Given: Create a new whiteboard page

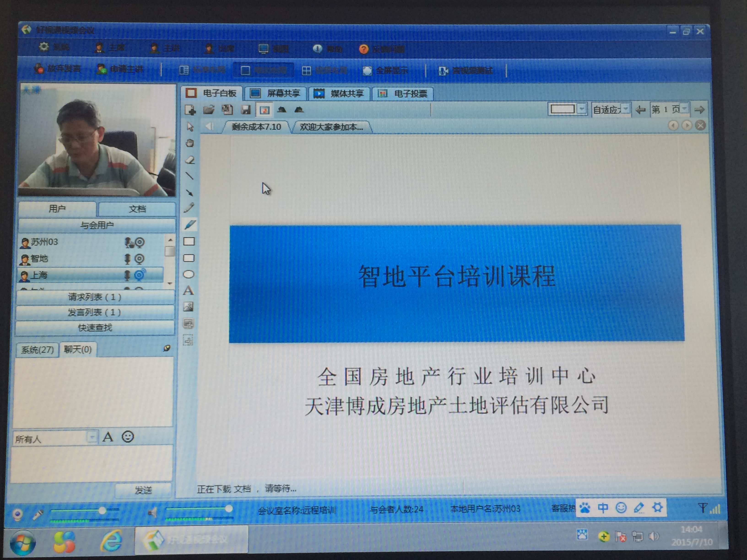Looking at the screenshot, I should pos(190,110).
